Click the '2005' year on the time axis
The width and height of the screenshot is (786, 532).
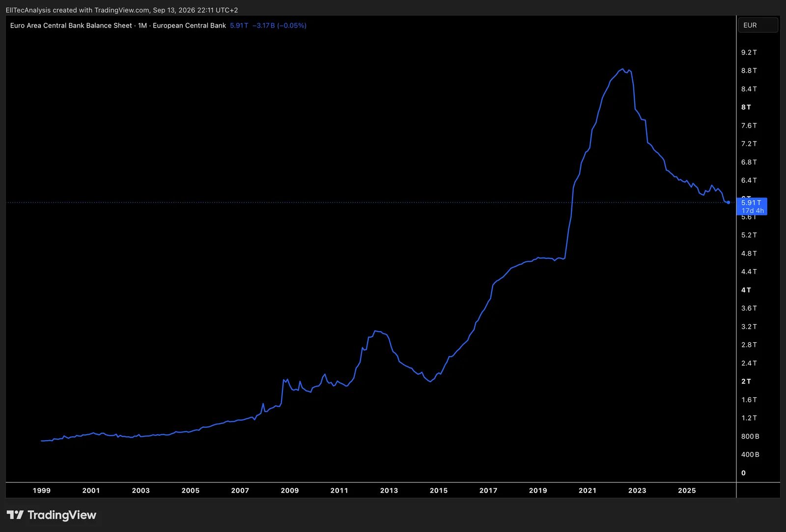click(191, 490)
